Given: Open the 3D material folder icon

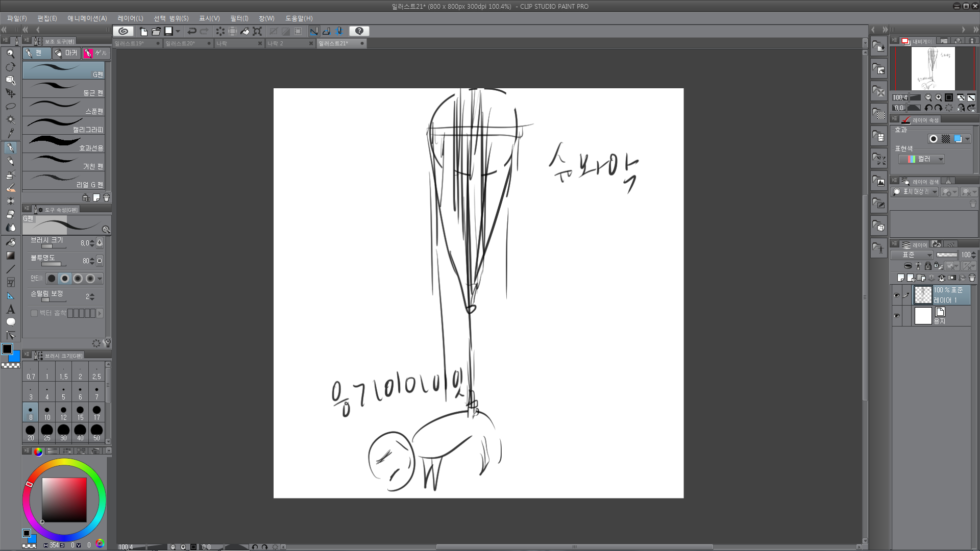Looking at the screenshot, I should [878, 226].
